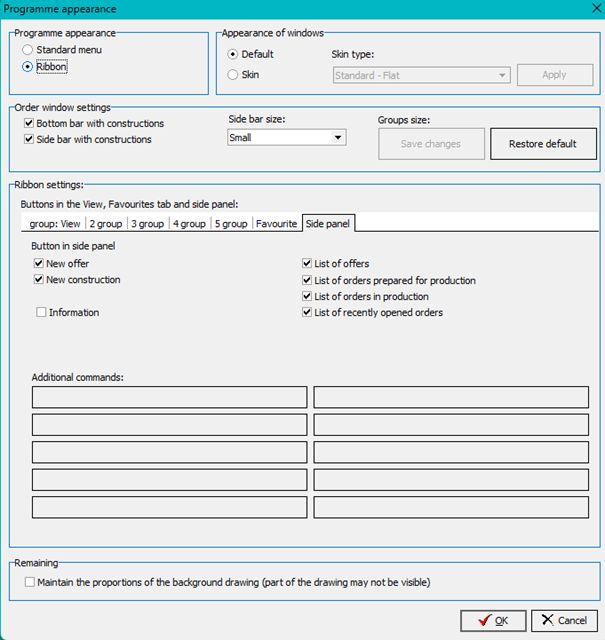Select the Standard menu radio button
Screen dimensions: 605x640
pos(27,49)
